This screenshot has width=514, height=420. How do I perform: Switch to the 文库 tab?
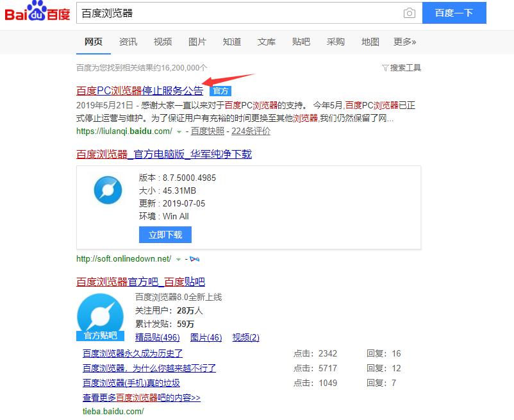[x=267, y=42]
